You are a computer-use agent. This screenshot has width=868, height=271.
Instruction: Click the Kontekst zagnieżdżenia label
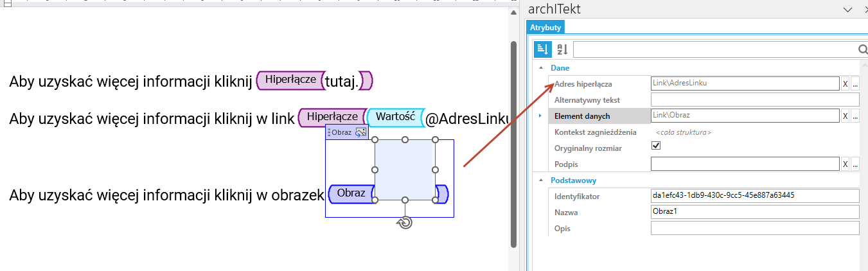(596, 132)
